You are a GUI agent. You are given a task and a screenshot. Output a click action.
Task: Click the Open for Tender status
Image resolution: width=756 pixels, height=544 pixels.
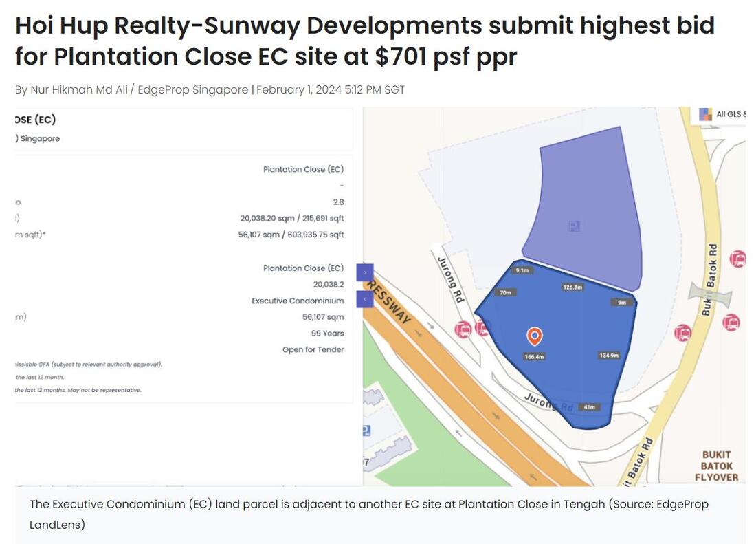[313, 349]
